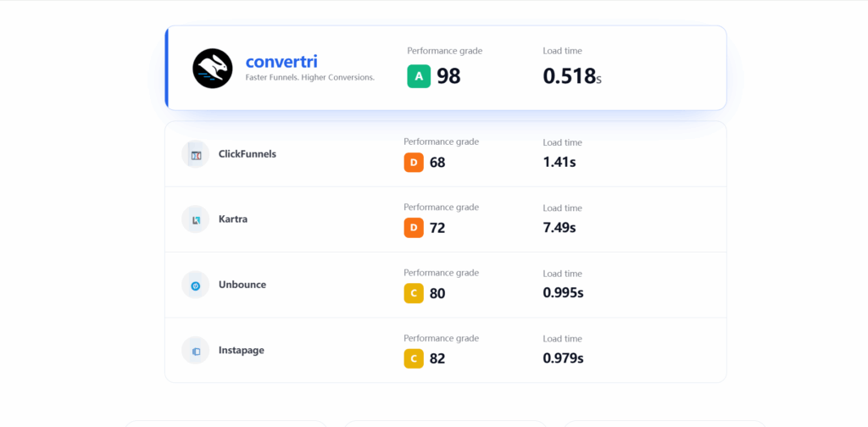Image resolution: width=868 pixels, height=427 pixels.
Task: Click the Kartra name
Action: (x=233, y=219)
